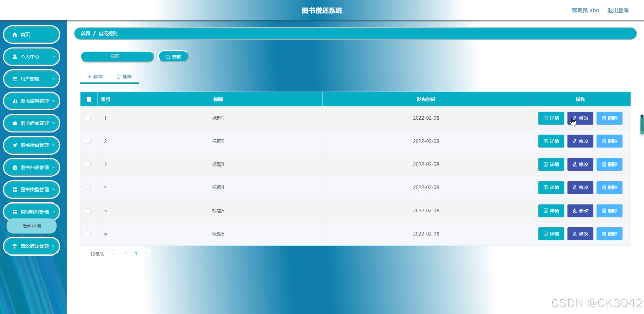Click the 管理员 abo account link
Viewport: 644px width, 314px height.
585,10
